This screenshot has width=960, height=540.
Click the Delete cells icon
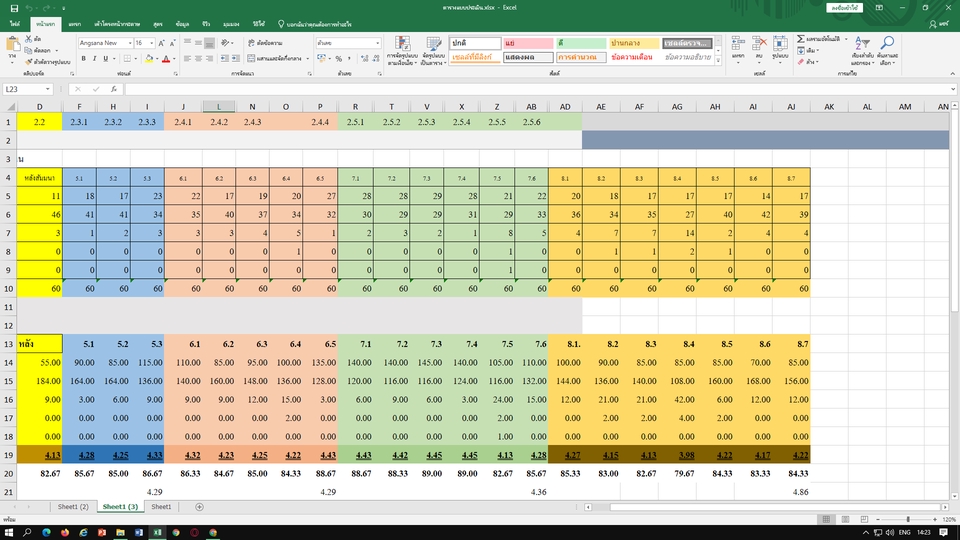click(759, 44)
